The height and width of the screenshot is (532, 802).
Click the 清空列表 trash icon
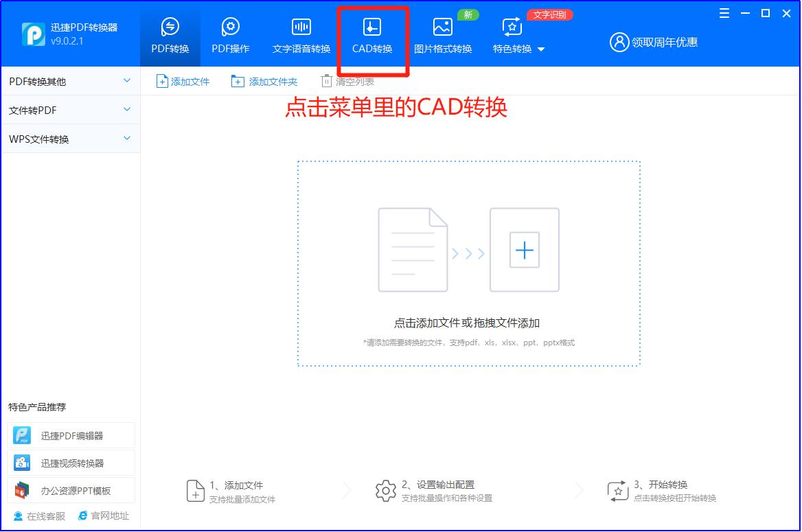point(326,80)
